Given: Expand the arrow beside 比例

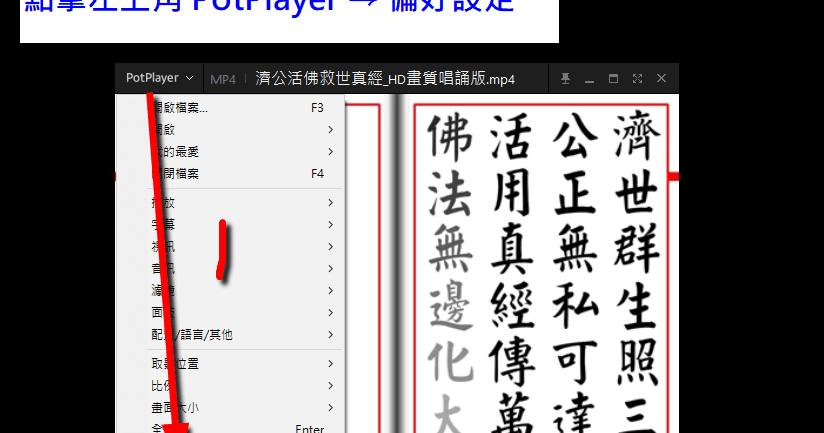Looking at the screenshot, I should click(331, 386).
